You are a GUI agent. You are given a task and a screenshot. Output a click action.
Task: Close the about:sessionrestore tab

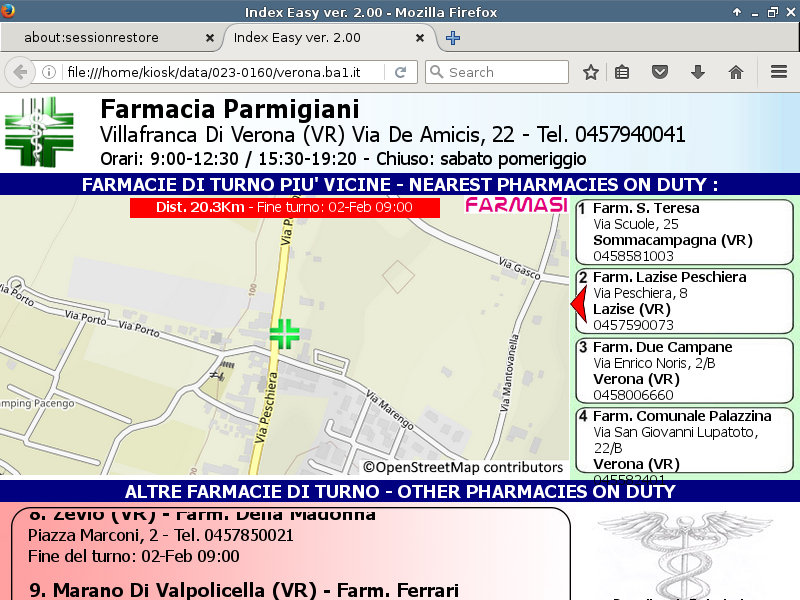pyautogui.click(x=209, y=38)
